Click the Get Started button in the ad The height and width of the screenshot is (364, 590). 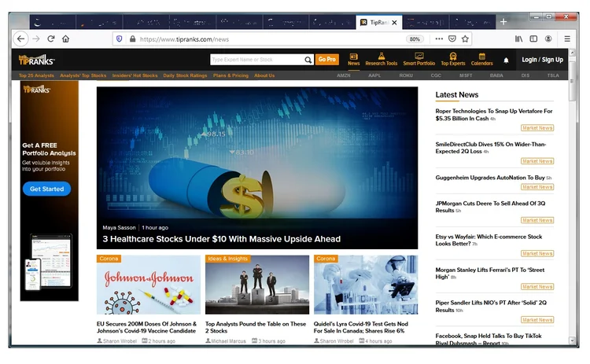[x=46, y=189]
